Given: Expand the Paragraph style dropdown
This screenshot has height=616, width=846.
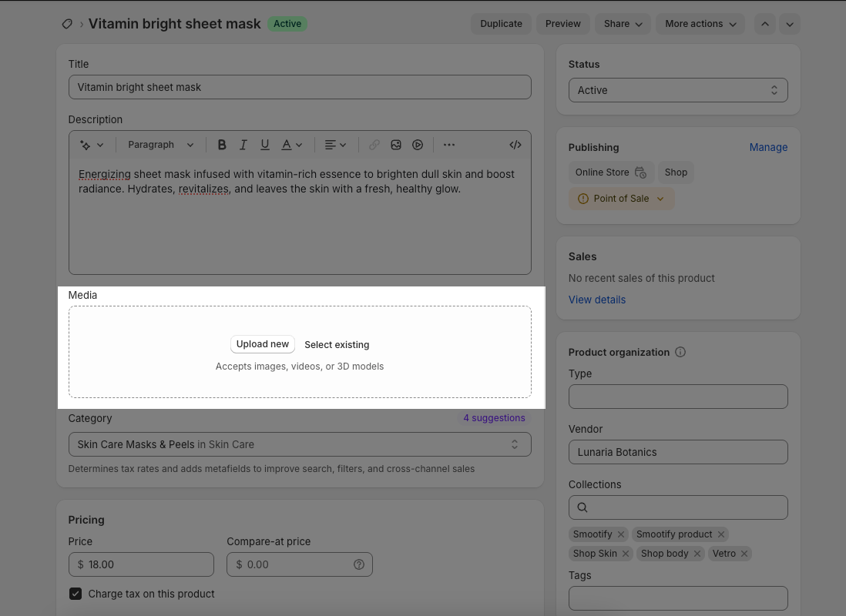Looking at the screenshot, I should [x=160, y=145].
